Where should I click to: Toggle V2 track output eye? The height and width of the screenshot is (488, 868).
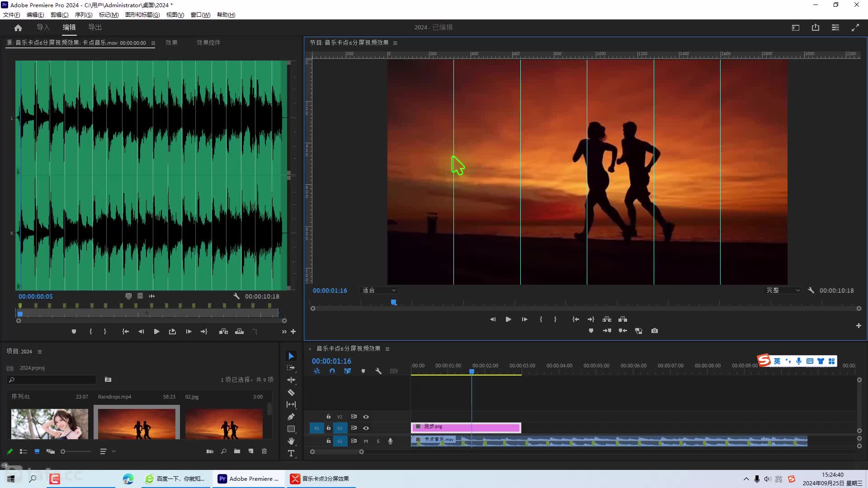(x=366, y=417)
